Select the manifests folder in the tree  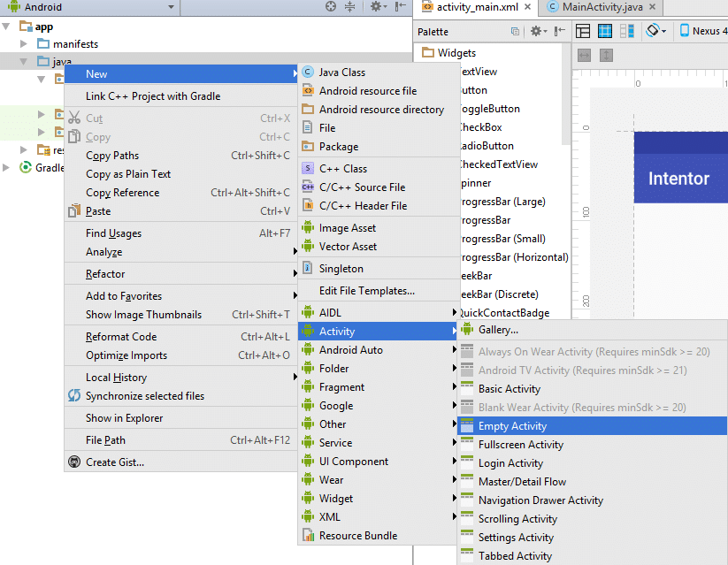[x=68, y=44]
